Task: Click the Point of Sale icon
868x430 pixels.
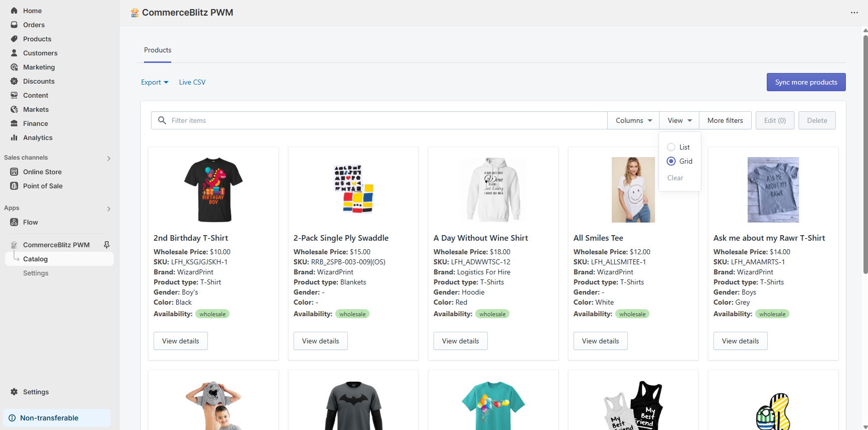Action: [14, 186]
